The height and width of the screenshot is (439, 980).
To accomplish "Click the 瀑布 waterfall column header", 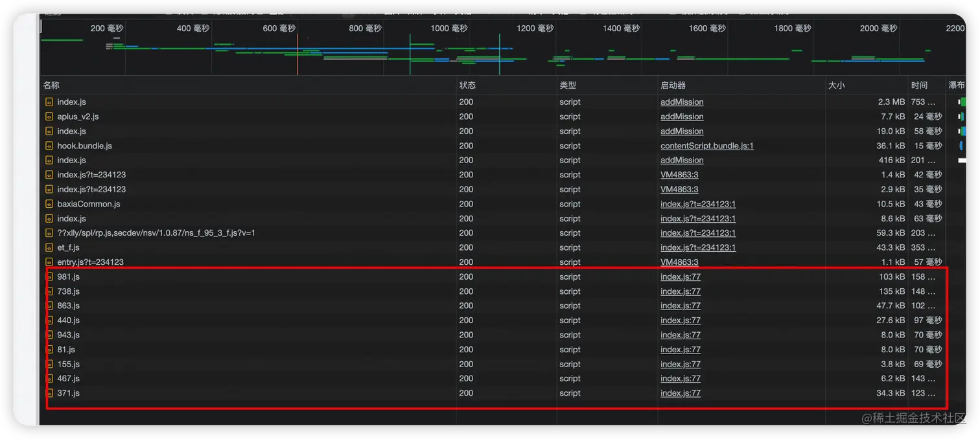I will (x=957, y=85).
